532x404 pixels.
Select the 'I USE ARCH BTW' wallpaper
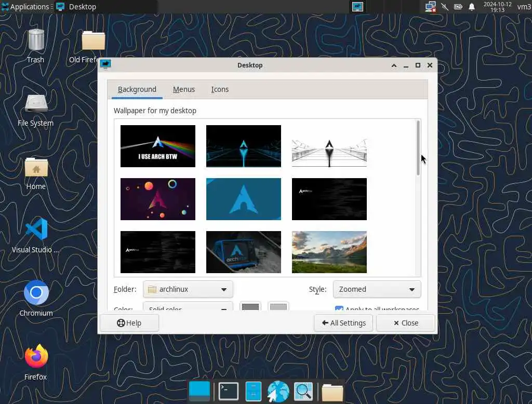tap(158, 146)
